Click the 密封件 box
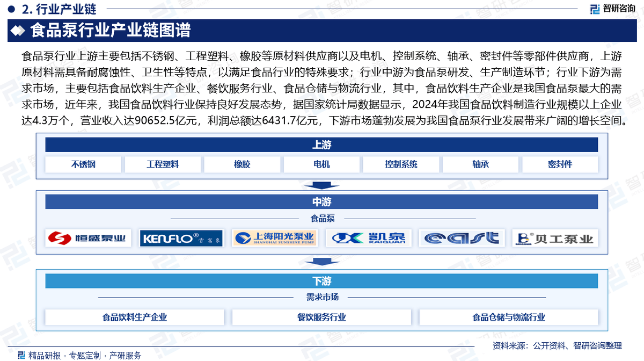 (560, 164)
